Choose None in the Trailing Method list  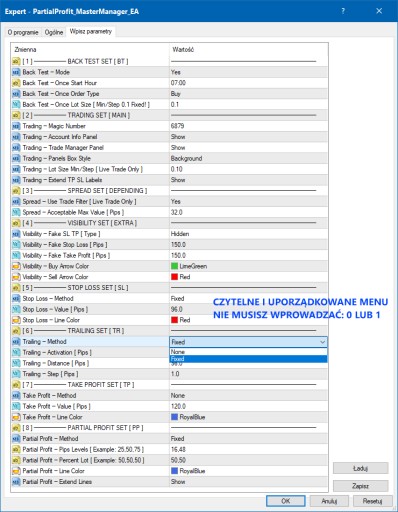click(248, 352)
